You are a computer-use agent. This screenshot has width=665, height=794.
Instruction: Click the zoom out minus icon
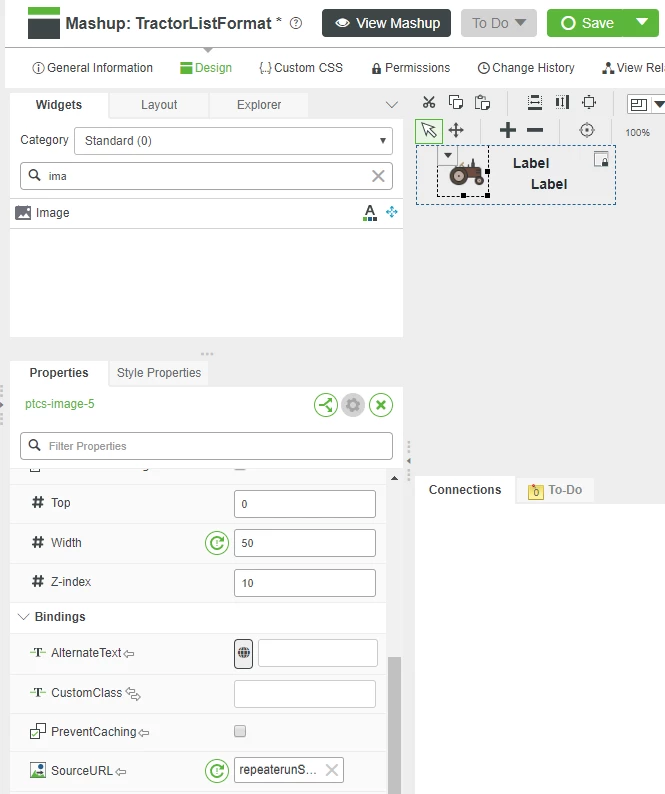coord(535,130)
